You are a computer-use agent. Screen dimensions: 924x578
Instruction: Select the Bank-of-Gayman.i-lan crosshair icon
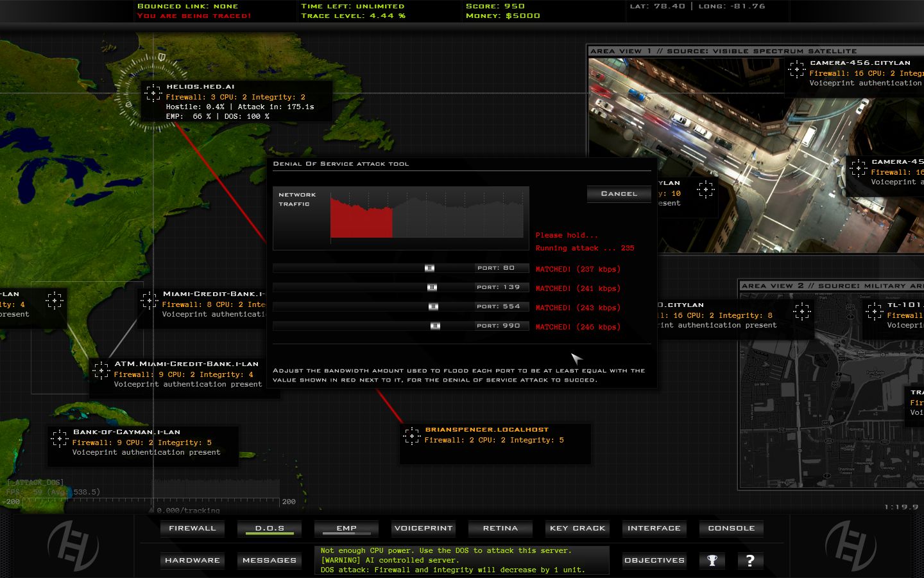pos(60,438)
